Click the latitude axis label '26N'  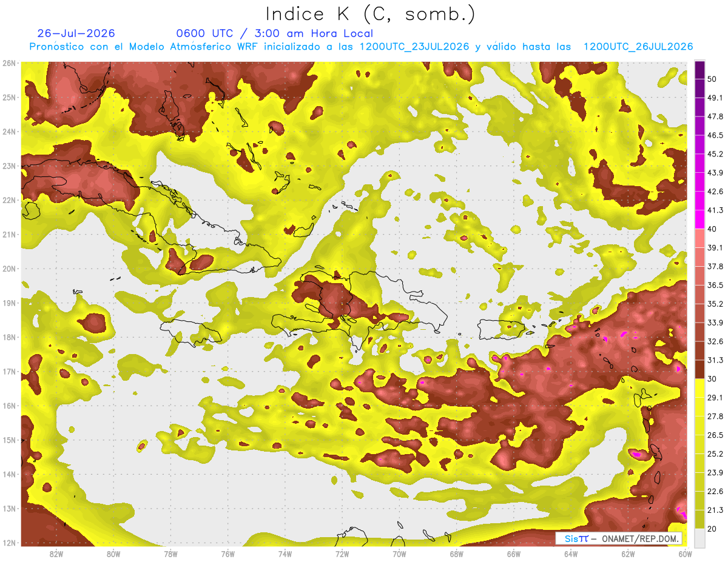click(8, 63)
